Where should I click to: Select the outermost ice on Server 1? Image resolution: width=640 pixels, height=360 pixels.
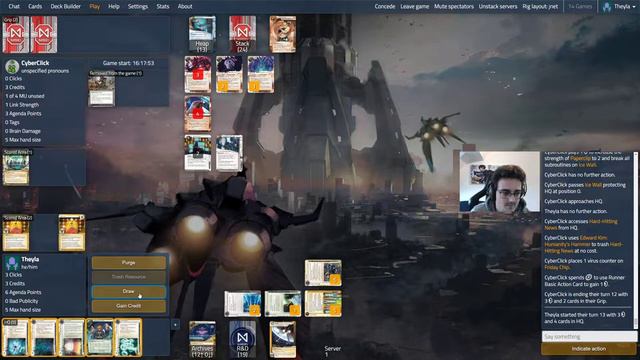(323, 273)
